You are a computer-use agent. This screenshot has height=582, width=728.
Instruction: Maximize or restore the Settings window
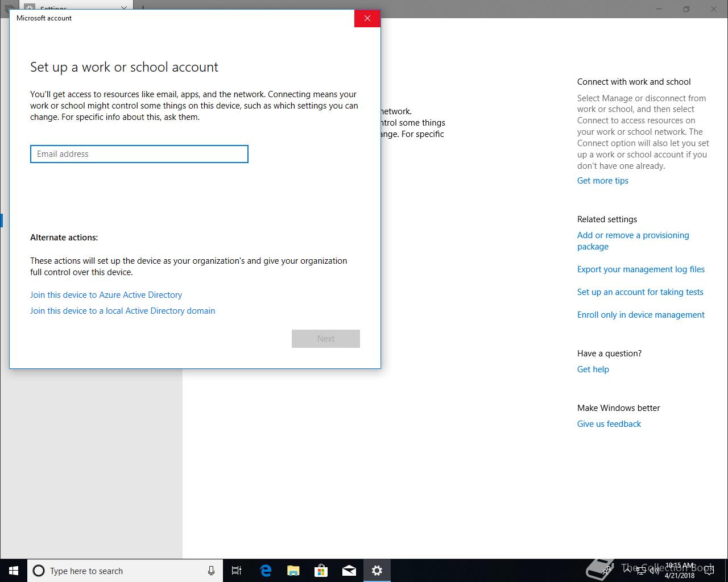point(686,9)
